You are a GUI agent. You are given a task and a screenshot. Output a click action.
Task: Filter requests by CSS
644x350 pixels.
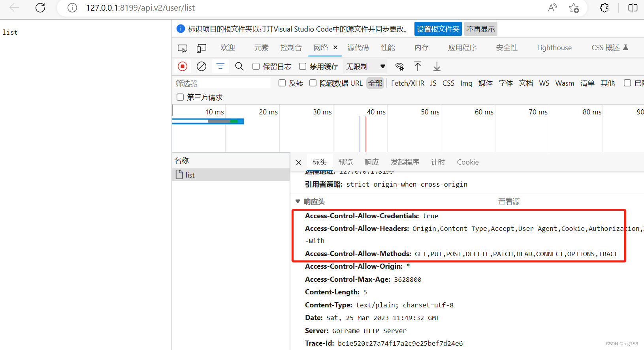pyautogui.click(x=448, y=83)
